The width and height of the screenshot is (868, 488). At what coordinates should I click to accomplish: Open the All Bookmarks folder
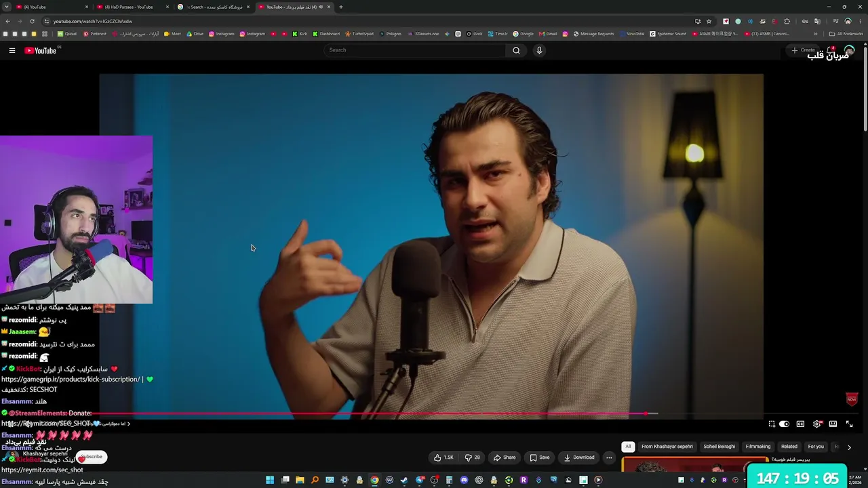point(846,34)
